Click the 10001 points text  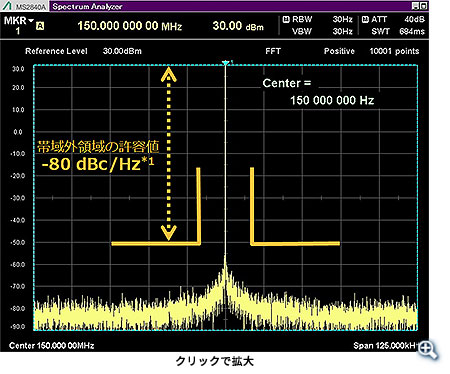pyautogui.click(x=394, y=51)
